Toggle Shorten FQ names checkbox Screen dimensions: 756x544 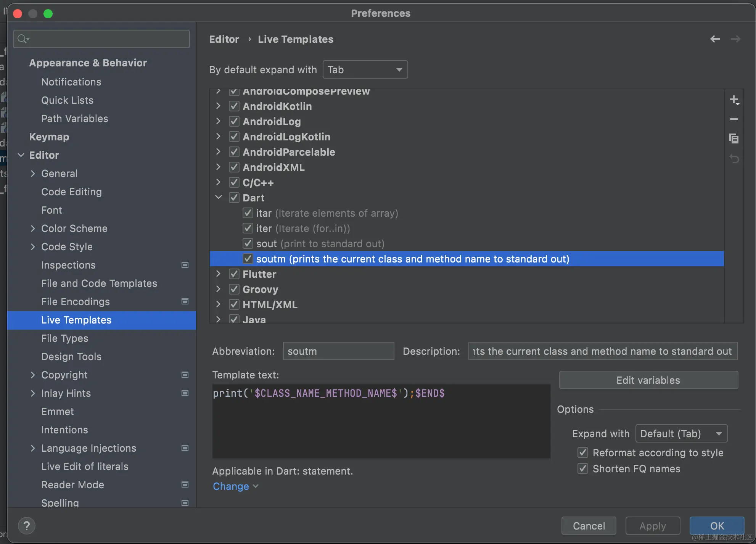point(583,469)
